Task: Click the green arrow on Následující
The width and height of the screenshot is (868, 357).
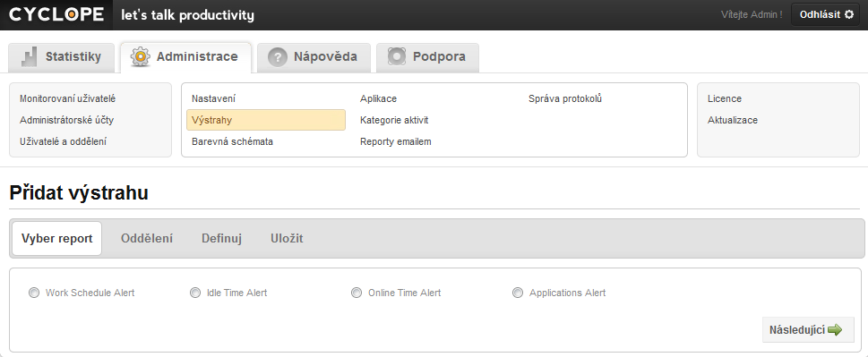Action: [x=835, y=330]
